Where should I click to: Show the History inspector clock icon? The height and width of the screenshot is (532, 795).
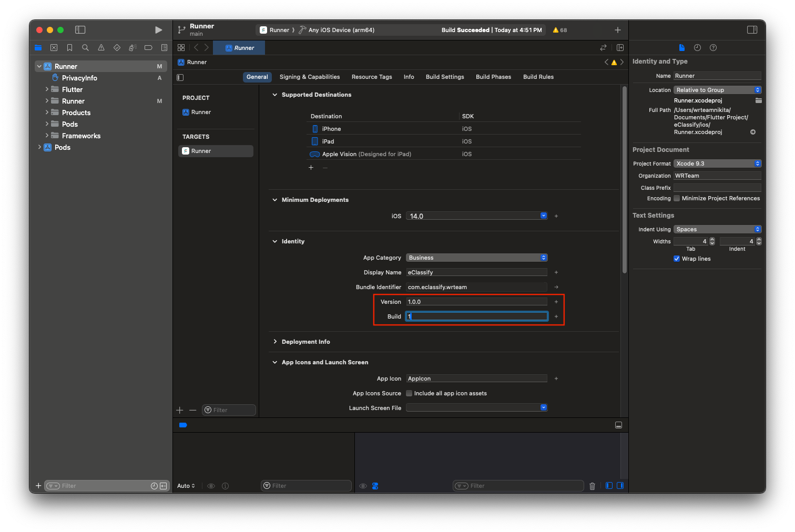[697, 48]
